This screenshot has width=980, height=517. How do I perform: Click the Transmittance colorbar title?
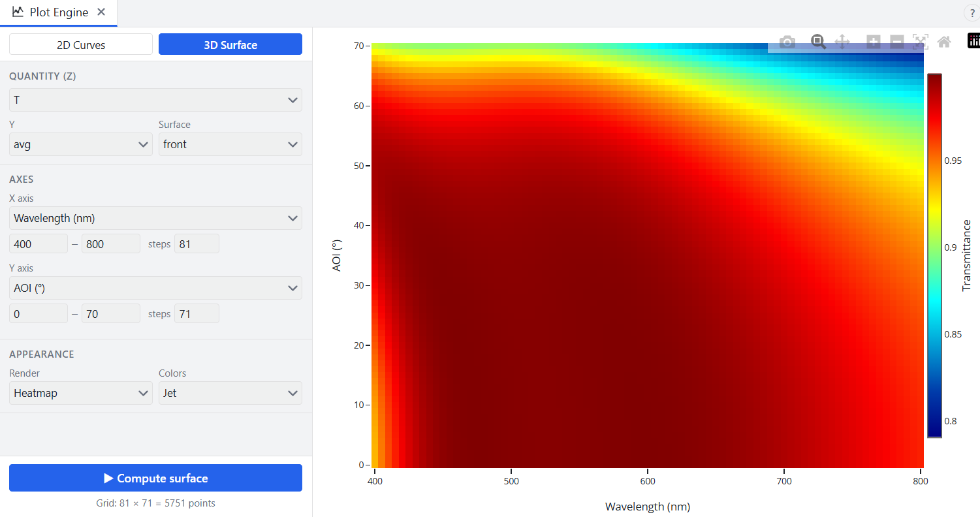pyautogui.click(x=967, y=255)
